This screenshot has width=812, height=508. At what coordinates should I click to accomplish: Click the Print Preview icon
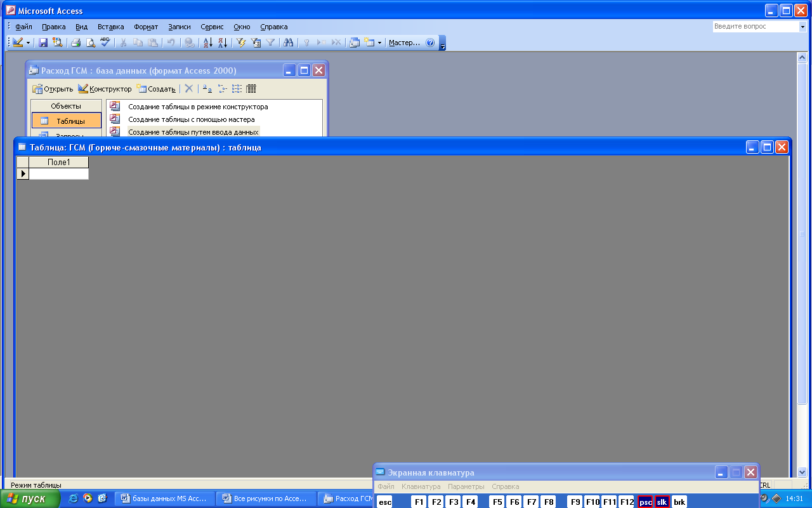[90, 43]
